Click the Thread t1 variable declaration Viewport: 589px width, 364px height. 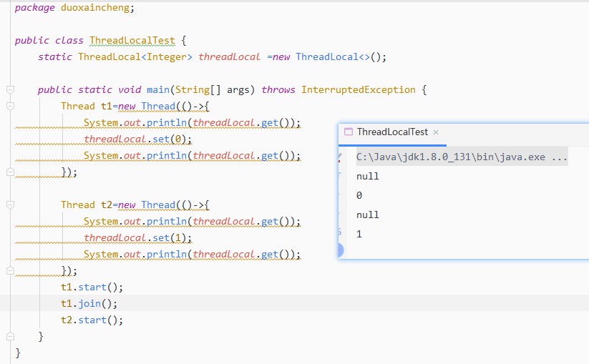pos(87,107)
